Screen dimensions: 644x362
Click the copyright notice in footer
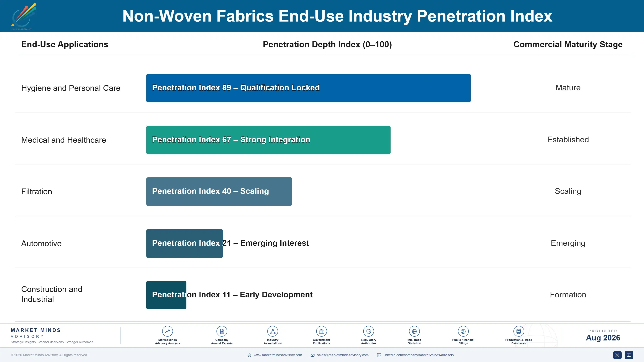tap(49, 355)
